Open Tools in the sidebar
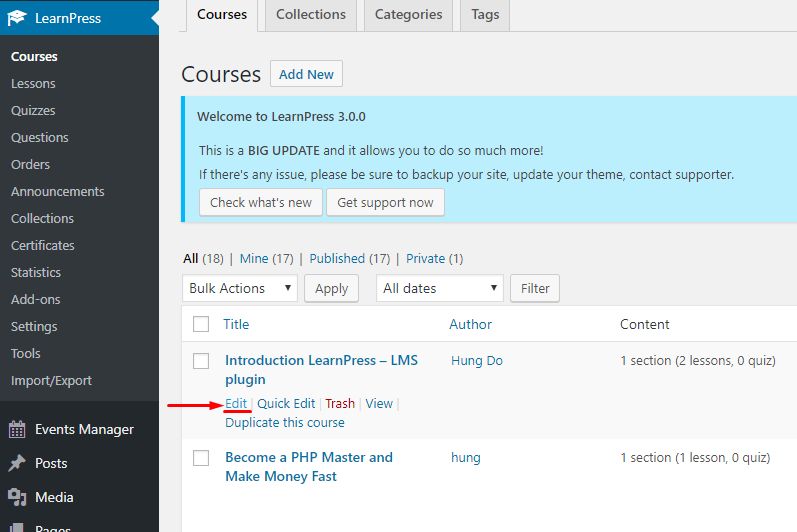This screenshot has width=797, height=532. pyautogui.click(x=25, y=353)
